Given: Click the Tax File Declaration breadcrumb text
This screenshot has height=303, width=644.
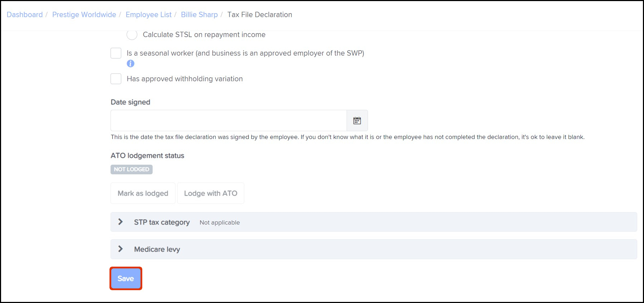Looking at the screenshot, I should click(x=260, y=15).
